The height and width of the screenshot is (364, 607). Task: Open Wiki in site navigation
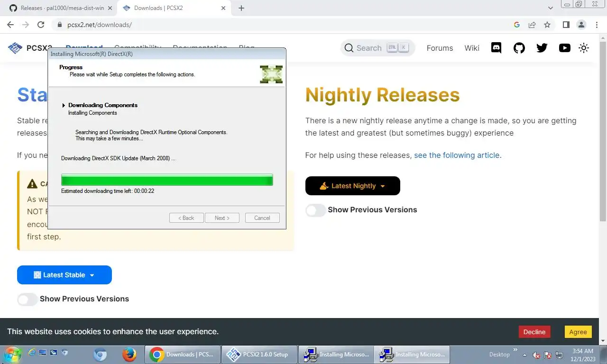coord(472,48)
